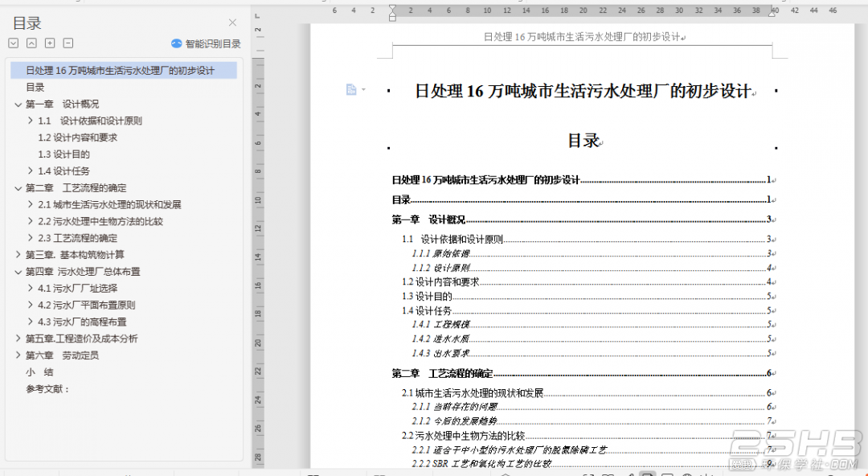Image resolution: width=868 pixels, height=476 pixels.
Task: Click the minus icon to demote heading level
Action: [68, 43]
